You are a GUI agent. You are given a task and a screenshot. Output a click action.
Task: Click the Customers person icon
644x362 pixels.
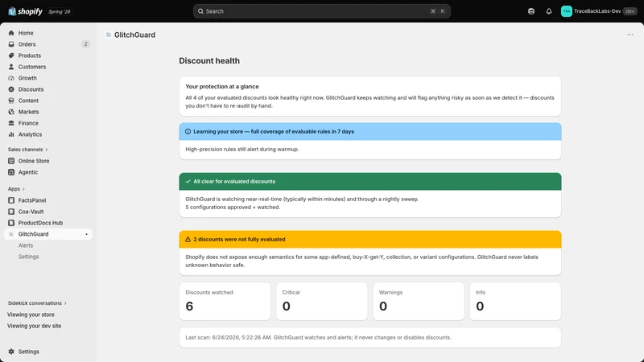(x=11, y=67)
